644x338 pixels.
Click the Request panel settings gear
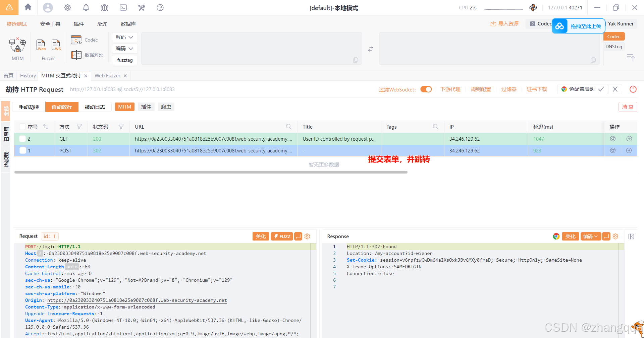pyautogui.click(x=307, y=236)
